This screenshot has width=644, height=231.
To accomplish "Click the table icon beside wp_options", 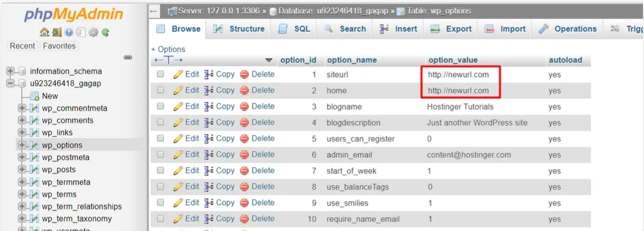I will coord(35,145).
